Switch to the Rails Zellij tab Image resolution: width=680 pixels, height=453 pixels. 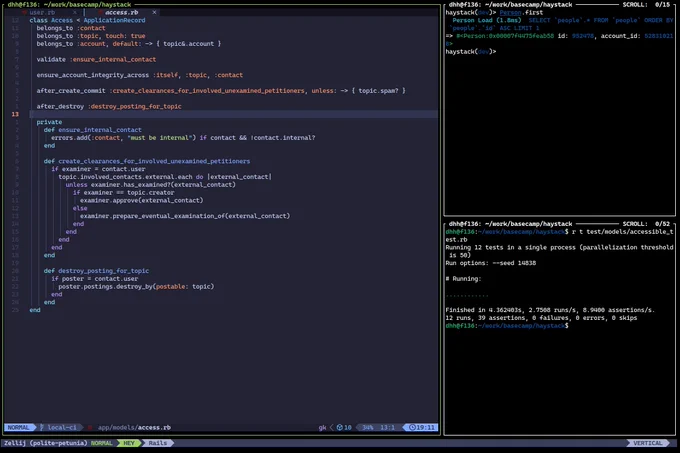click(x=157, y=443)
